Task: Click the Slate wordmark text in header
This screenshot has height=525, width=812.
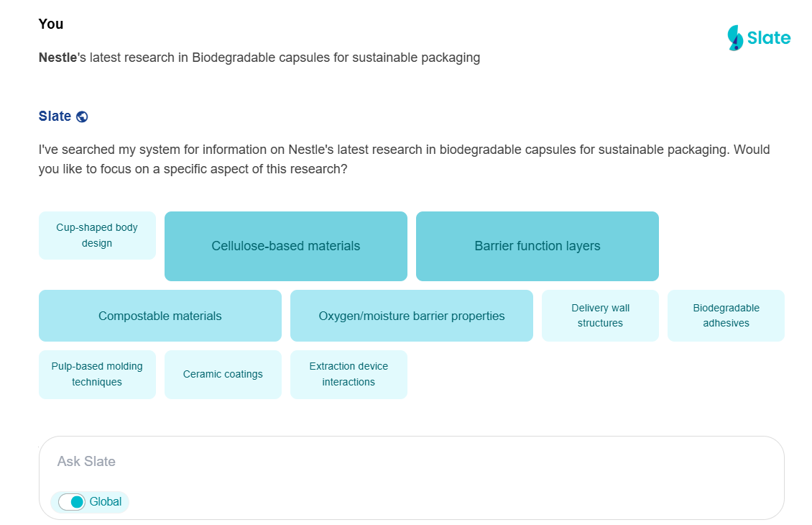Action: pos(768,38)
